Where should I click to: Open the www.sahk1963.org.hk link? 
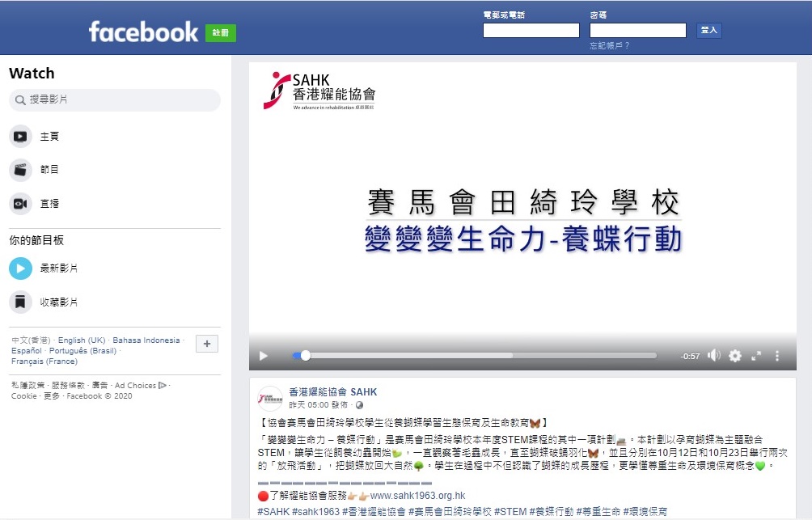(417, 495)
